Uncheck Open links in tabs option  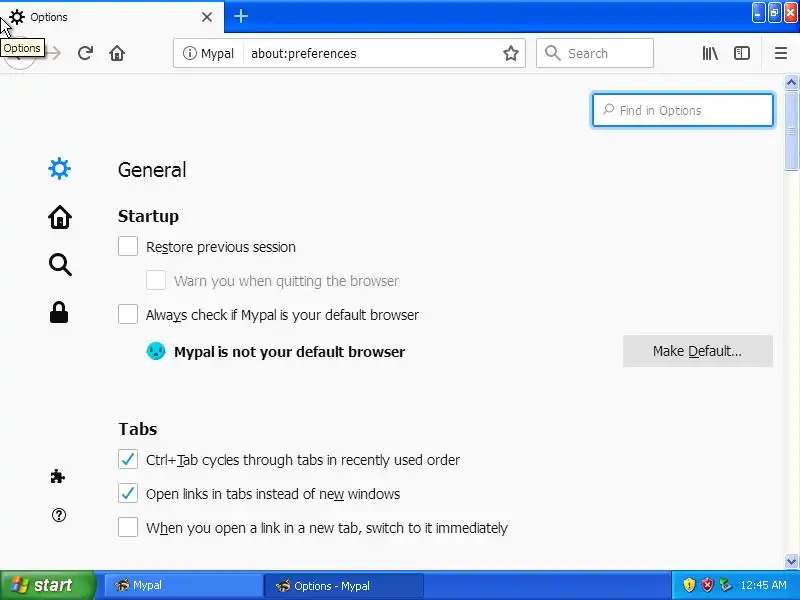[128, 493]
